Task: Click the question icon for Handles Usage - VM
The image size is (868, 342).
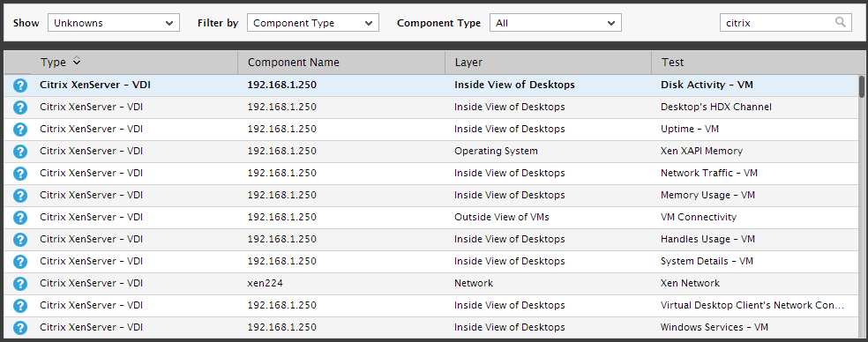Action: coord(20,240)
